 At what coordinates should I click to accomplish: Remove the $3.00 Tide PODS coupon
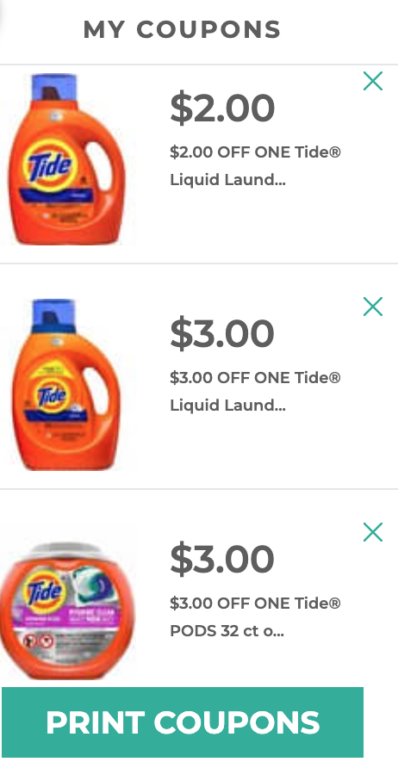tap(373, 532)
